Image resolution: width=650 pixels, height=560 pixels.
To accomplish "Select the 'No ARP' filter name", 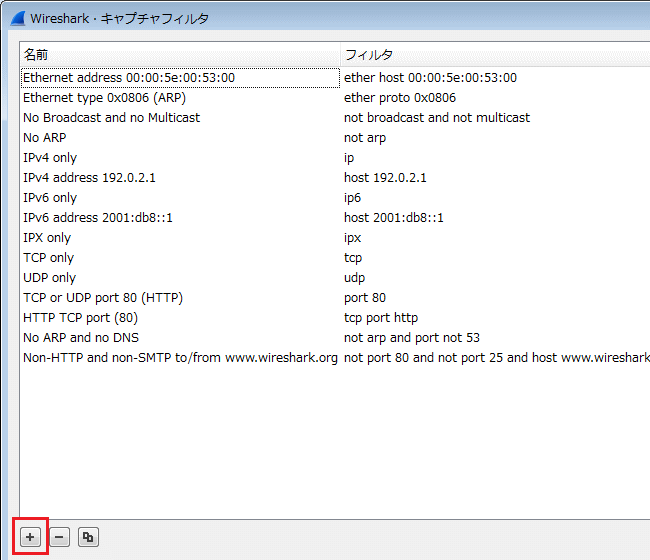I will tap(45, 138).
